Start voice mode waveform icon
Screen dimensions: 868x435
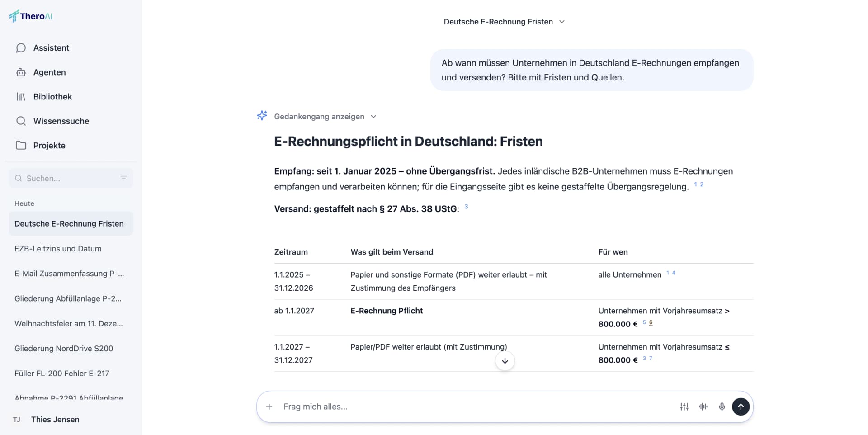click(x=703, y=407)
